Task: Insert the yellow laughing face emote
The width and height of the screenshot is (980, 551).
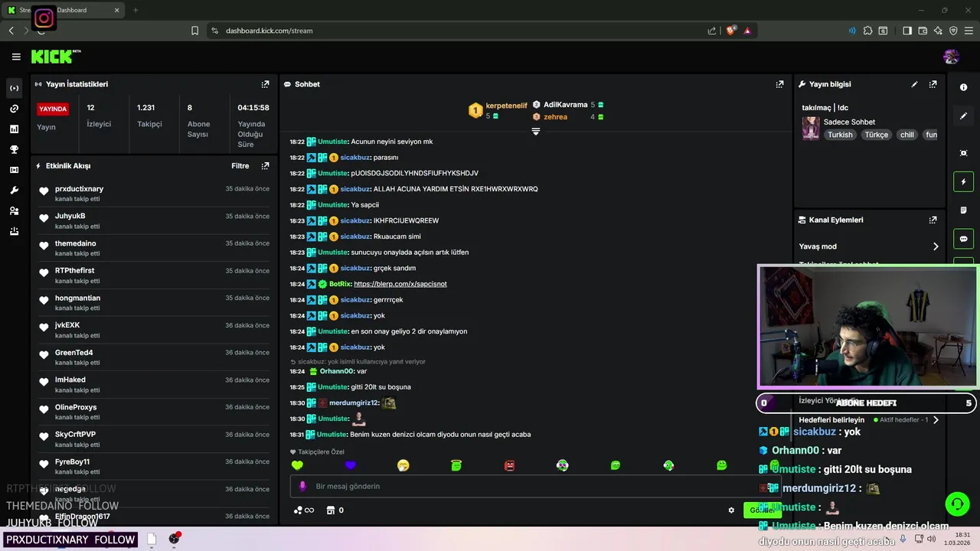Action: coord(403,465)
